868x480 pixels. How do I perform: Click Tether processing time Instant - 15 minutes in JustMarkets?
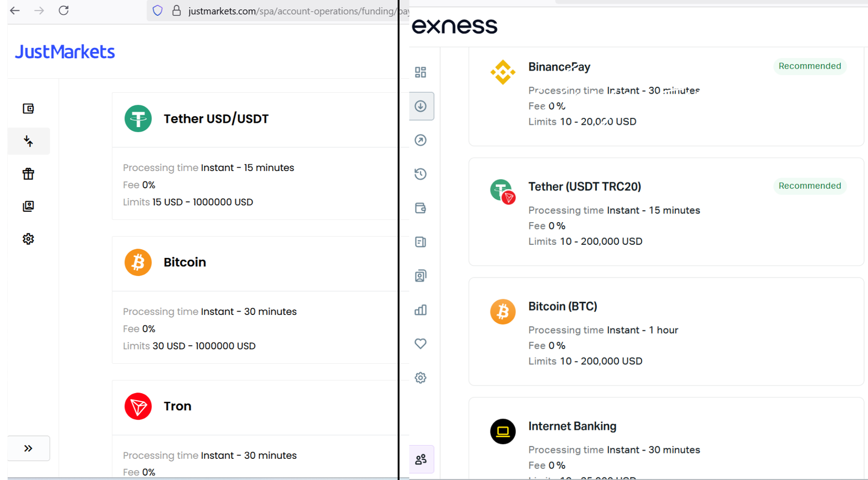point(247,168)
